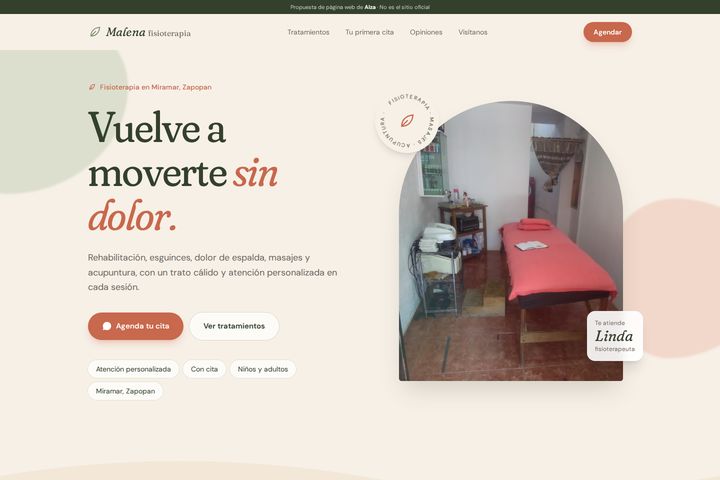Click the Niños y adultos chip
The height and width of the screenshot is (480, 720).
click(x=263, y=369)
